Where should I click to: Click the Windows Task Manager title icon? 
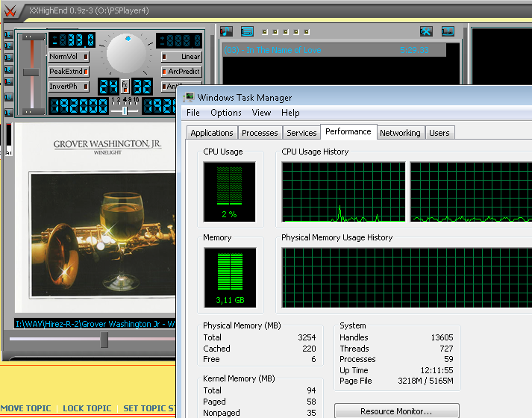click(189, 97)
